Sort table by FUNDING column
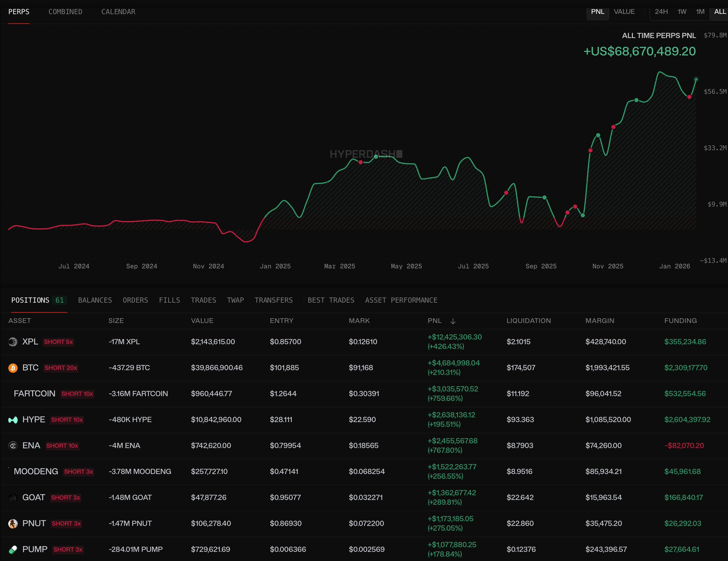This screenshot has width=728, height=561. (680, 321)
